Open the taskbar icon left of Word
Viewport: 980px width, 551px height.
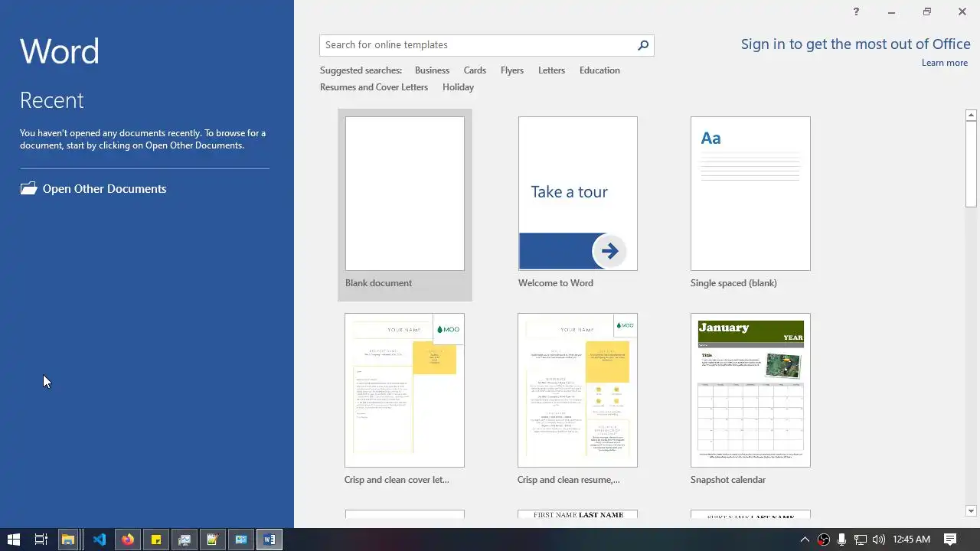coord(240,540)
